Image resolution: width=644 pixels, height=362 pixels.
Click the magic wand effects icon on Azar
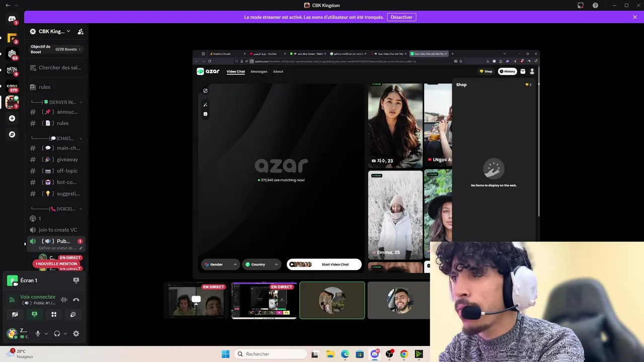click(205, 105)
